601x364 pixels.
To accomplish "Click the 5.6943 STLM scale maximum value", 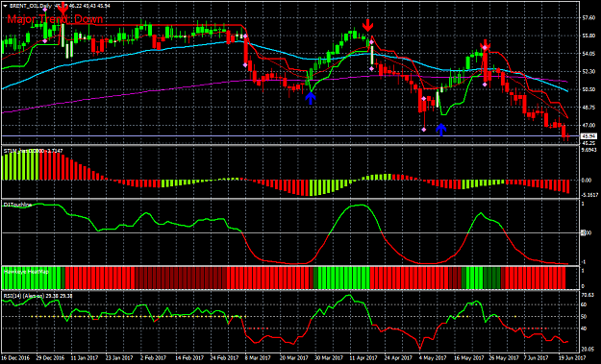I will [589, 150].
